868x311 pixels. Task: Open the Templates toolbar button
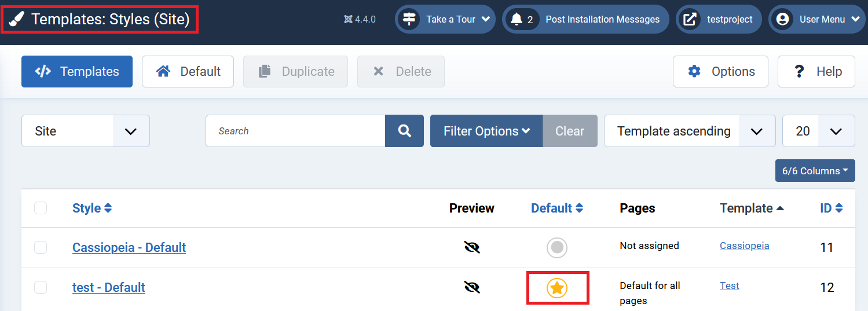pyautogui.click(x=77, y=71)
